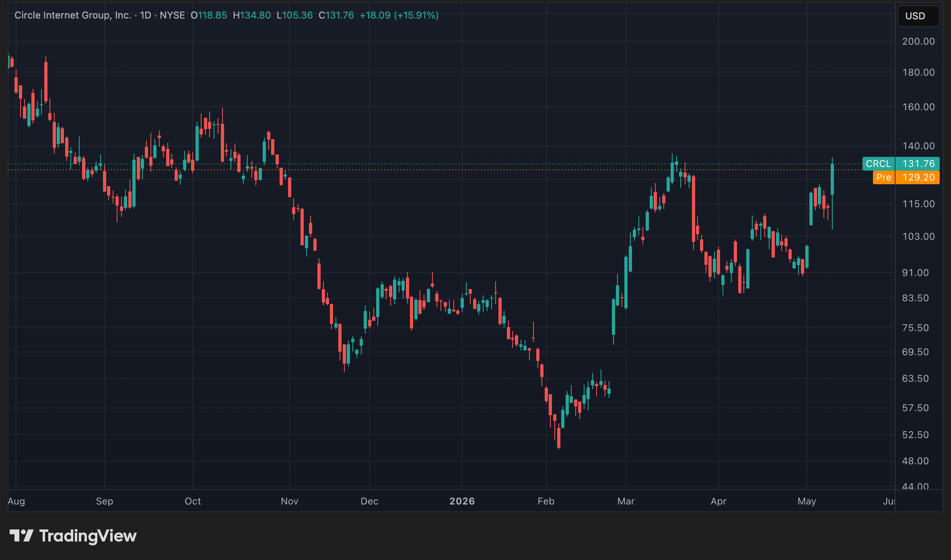Click the Sep label on the time axis
Viewport: 951px width, 560px height.
coord(105,501)
